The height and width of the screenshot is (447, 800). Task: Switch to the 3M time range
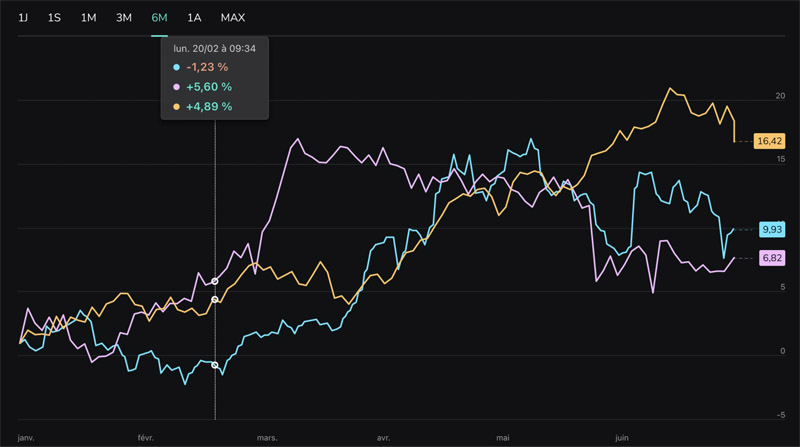coord(123,18)
